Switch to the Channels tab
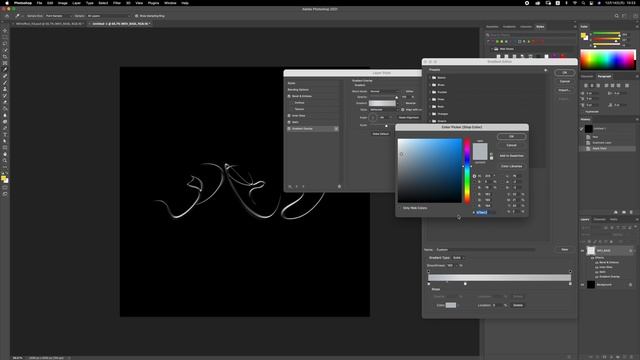This screenshot has width=640, height=360. (x=600, y=220)
